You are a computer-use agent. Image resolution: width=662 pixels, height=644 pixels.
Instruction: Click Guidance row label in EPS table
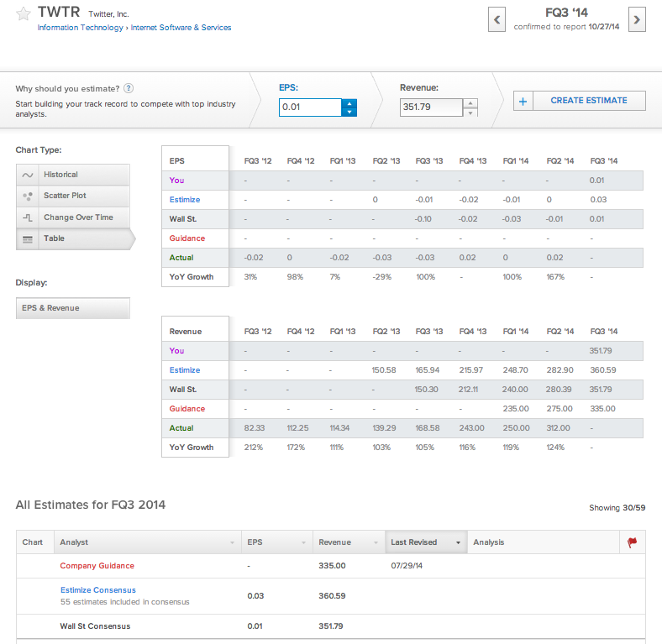coord(187,238)
